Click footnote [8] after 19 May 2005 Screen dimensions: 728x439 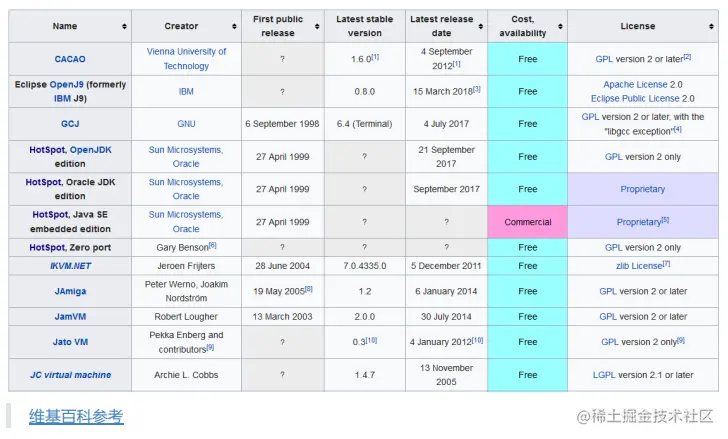click(309, 289)
